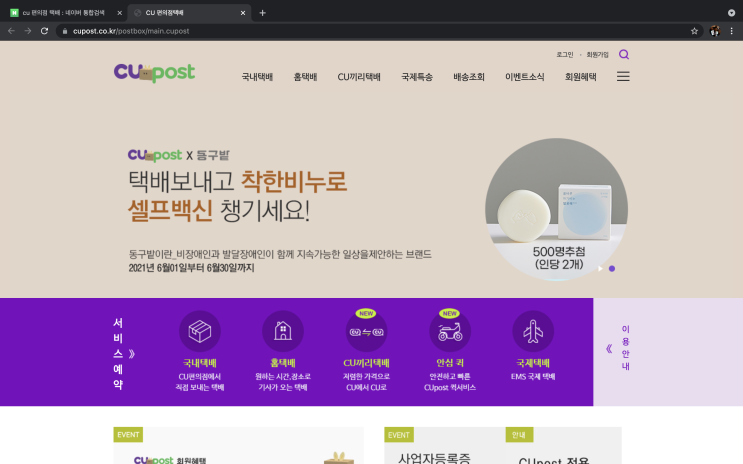Viewport: 743px width, 464px height.
Task: Reload the page
Action: pos(44,31)
